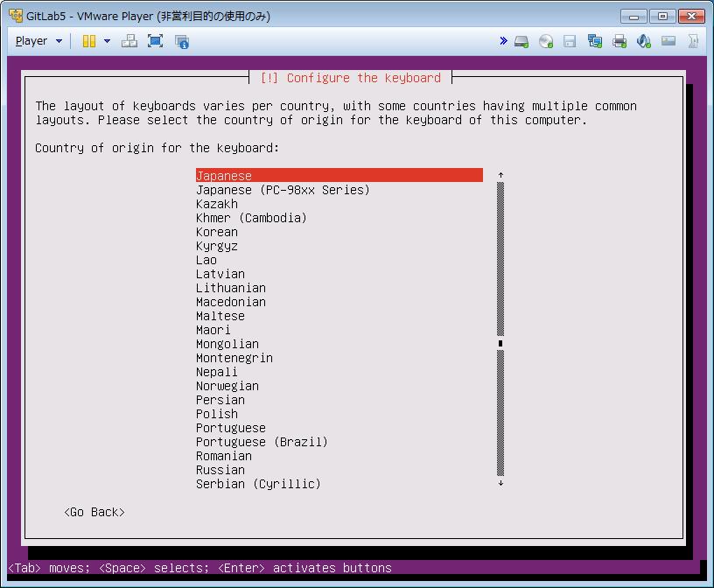Select Mongolian keyboard origin
Viewport: 714px width, 588px height.
click(227, 344)
